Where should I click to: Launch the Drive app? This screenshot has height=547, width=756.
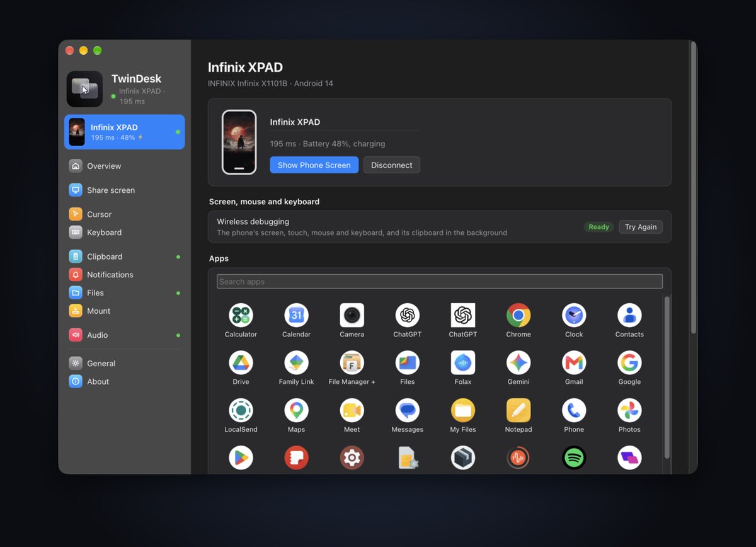point(241,362)
